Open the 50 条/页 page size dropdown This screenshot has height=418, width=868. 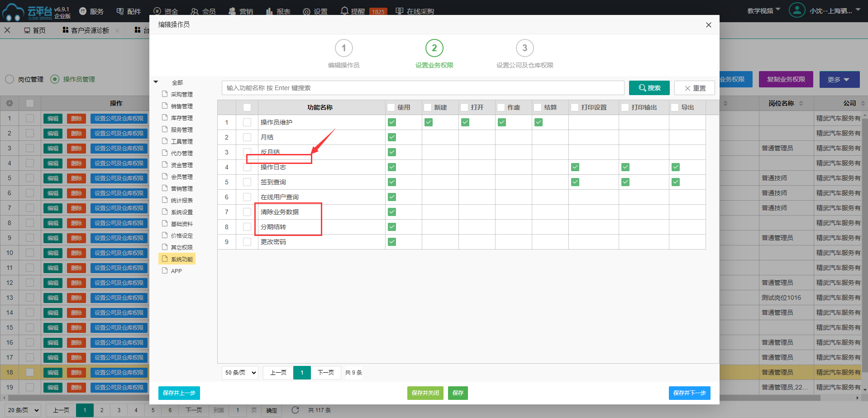[x=240, y=373]
